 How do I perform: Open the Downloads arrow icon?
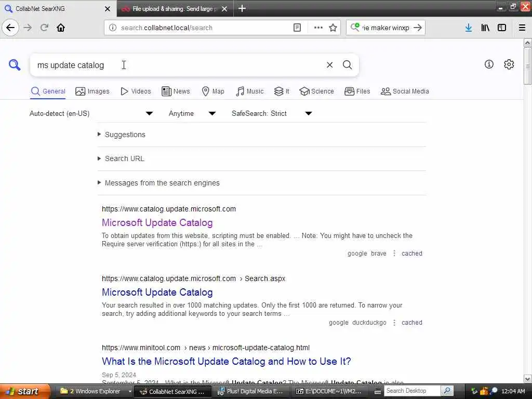coord(469,28)
